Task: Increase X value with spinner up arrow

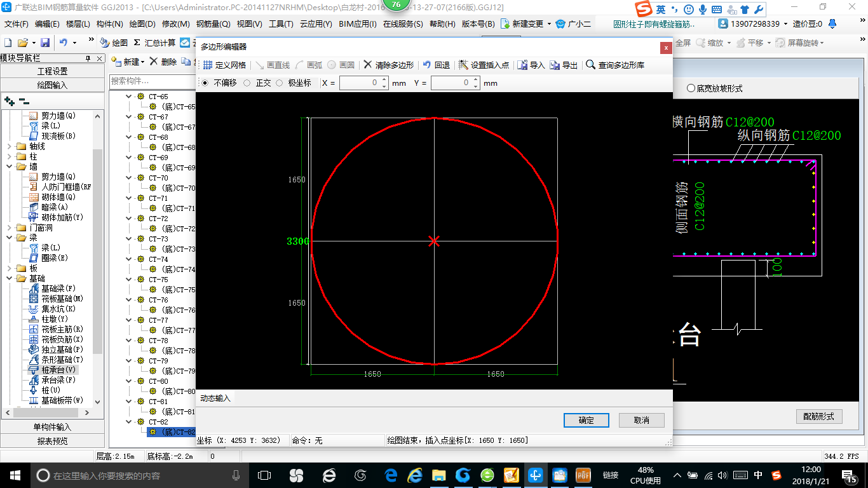Action: (384, 80)
